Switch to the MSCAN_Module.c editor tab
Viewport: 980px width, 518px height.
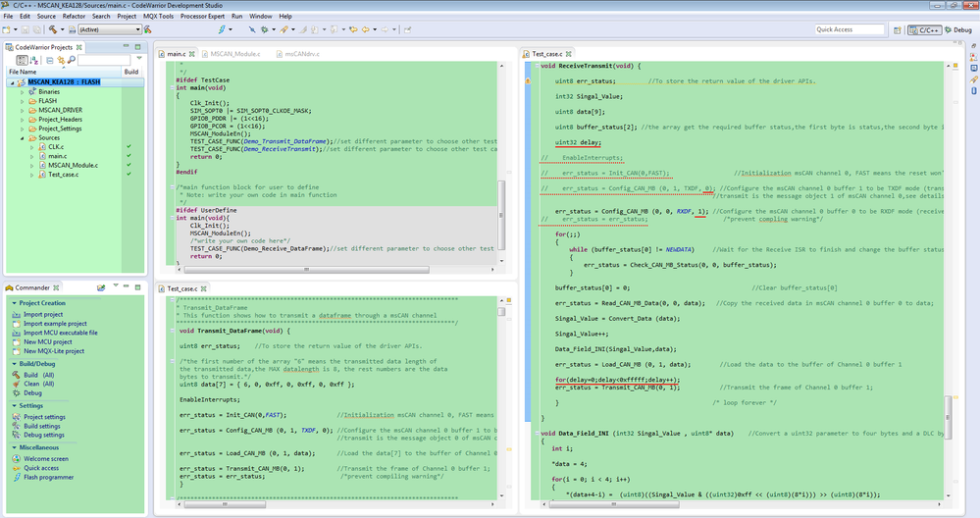[x=234, y=53]
